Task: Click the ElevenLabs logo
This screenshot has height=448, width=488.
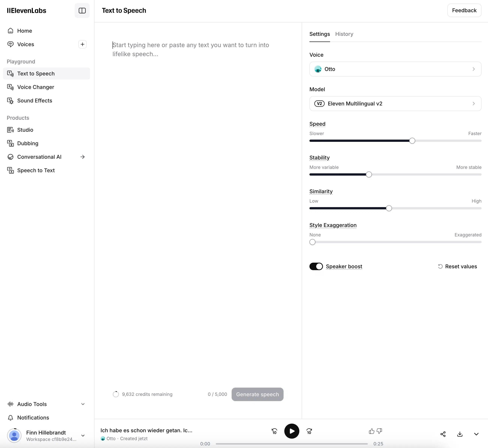Action: click(x=26, y=11)
